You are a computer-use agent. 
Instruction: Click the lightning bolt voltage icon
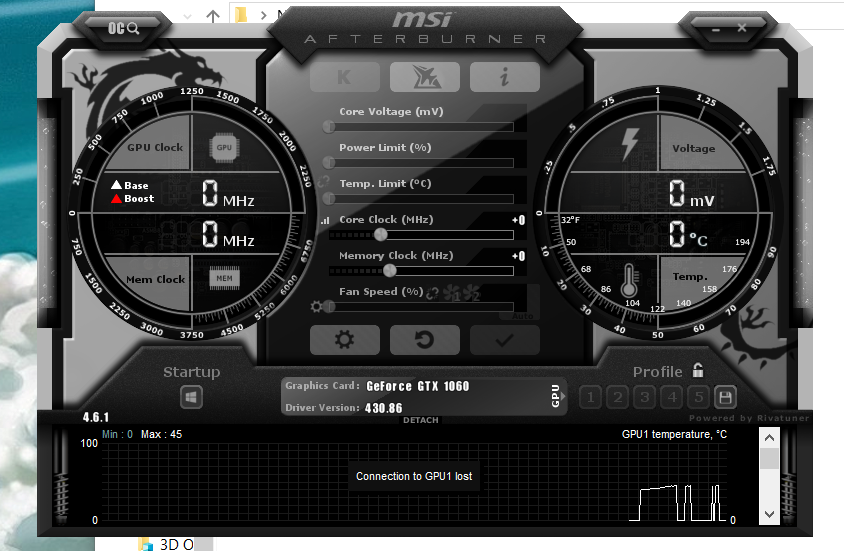(x=629, y=144)
